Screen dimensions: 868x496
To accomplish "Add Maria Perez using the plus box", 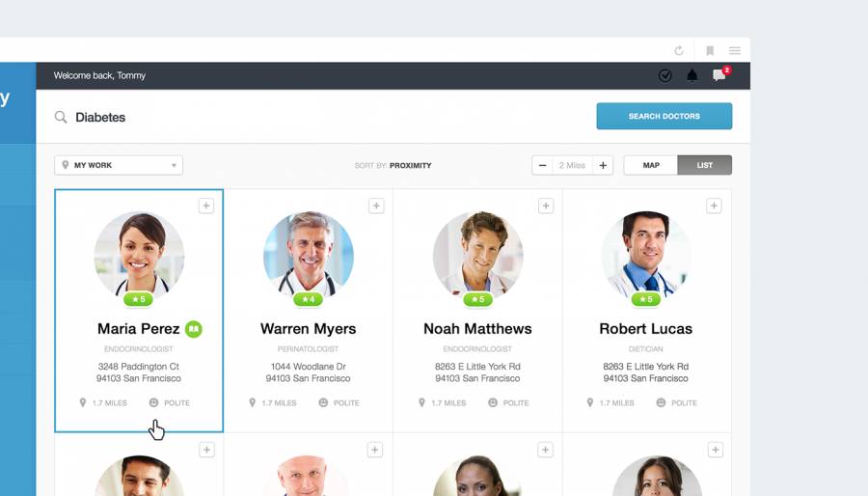I will [206, 206].
